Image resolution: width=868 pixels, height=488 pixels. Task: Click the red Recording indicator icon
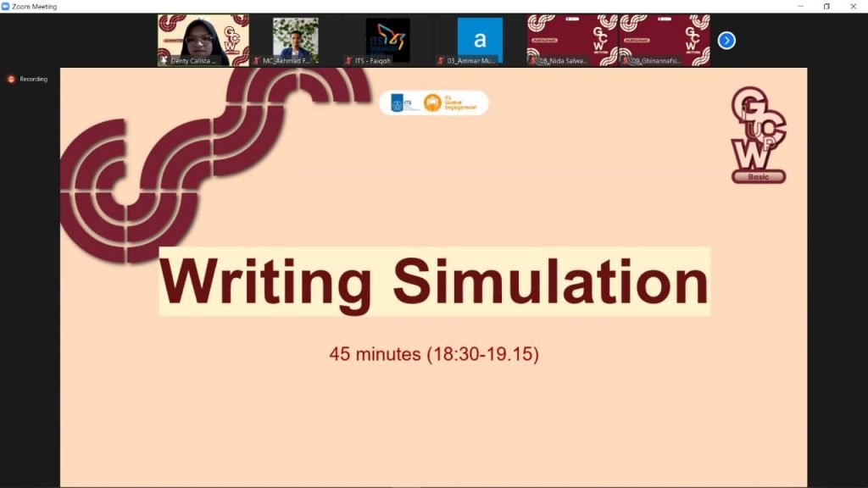[11, 79]
